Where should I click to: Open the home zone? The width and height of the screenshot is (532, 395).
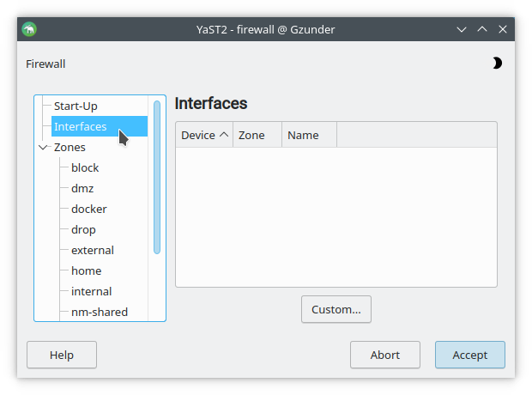(x=86, y=271)
